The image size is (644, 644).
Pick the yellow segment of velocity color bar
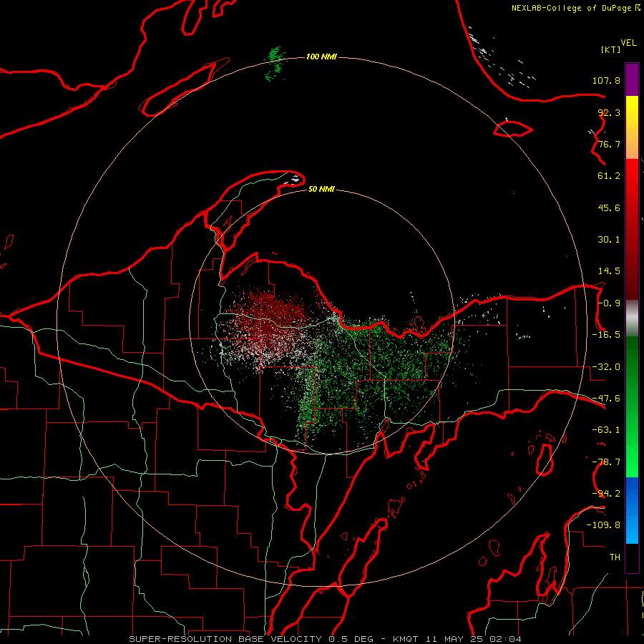point(632,109)
